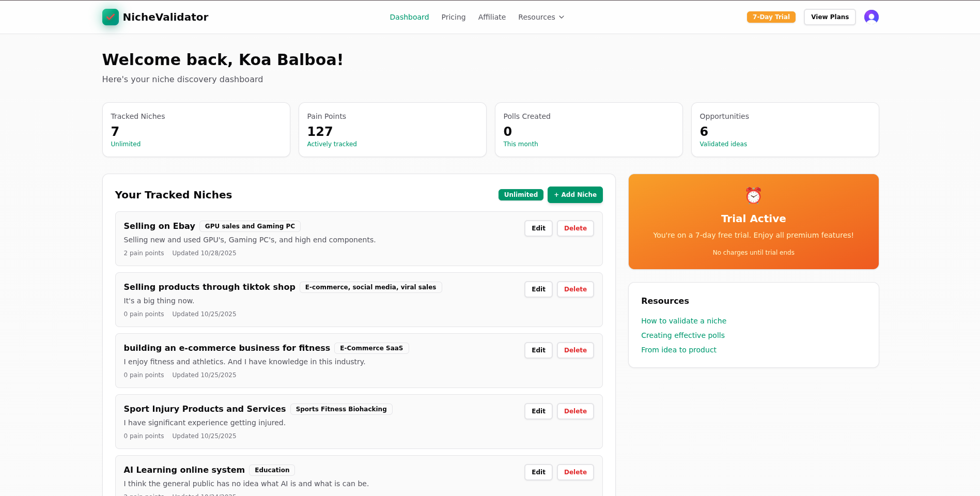The height and width of the screenshot is (496, 980).
Task: Open the Dashboard menu item
Action: coord(409,17)
